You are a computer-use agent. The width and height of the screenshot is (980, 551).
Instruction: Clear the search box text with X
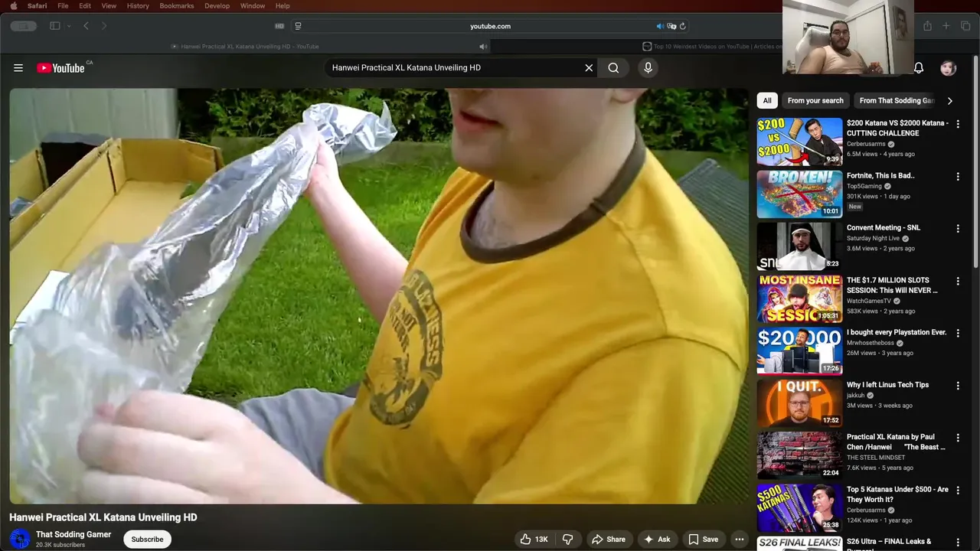[x=589, y=68]
